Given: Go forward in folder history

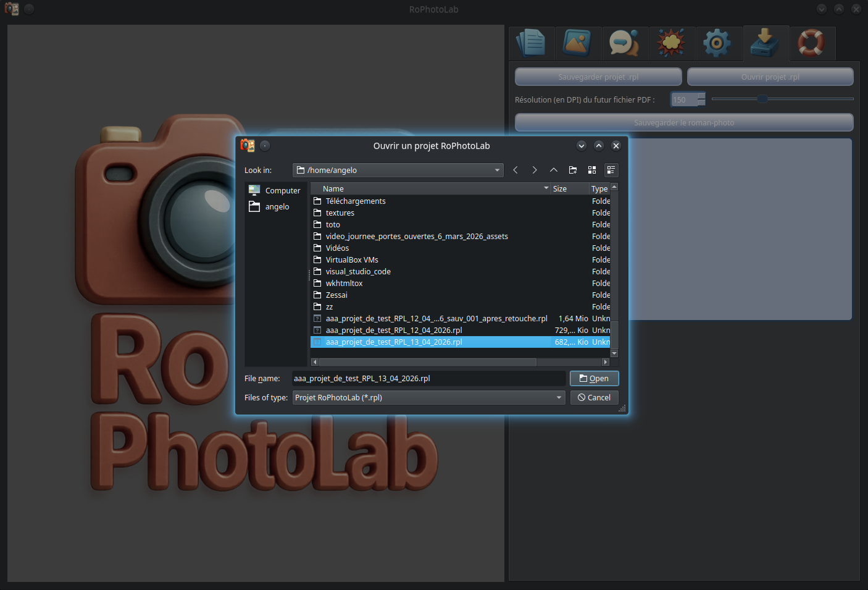Looking at the screenshot, I should [x=535, y=170].
